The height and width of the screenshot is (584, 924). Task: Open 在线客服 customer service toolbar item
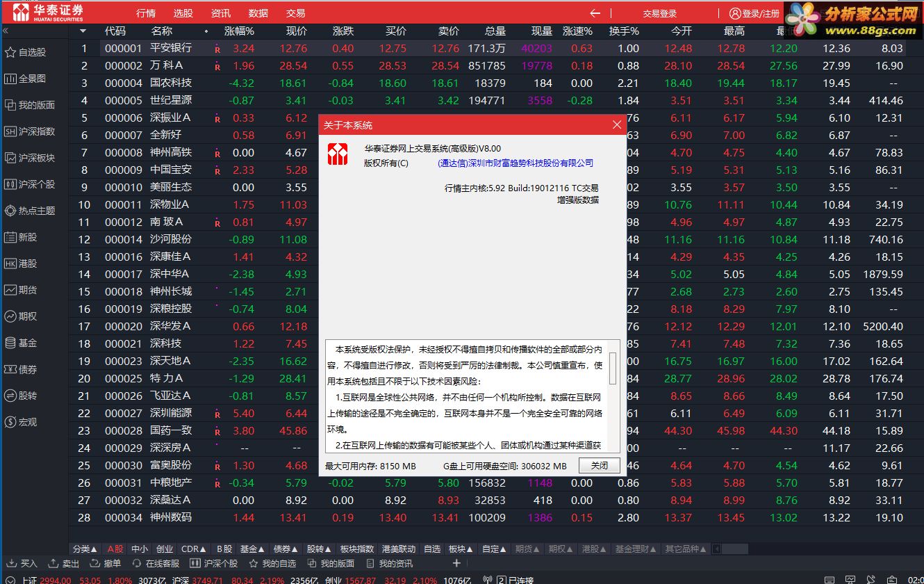(155, 563)
